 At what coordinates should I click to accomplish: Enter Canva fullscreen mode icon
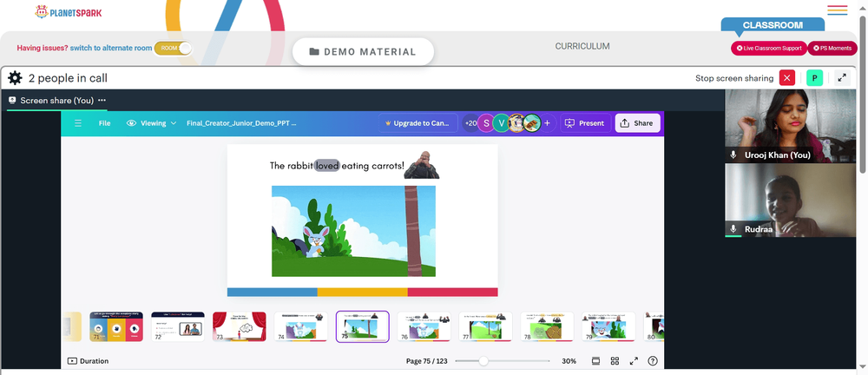tap(634, 361)
